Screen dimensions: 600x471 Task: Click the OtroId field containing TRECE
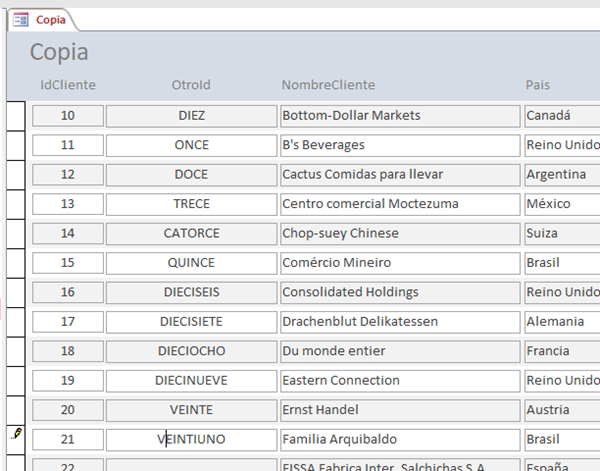point(191,204)
